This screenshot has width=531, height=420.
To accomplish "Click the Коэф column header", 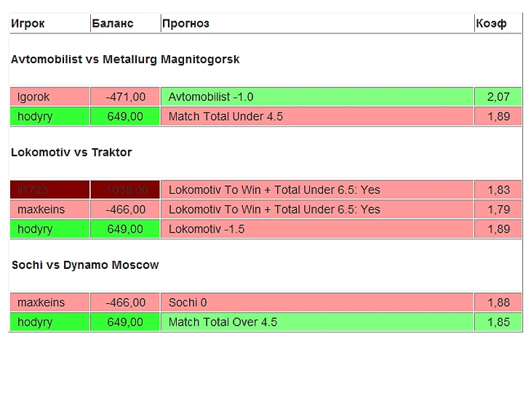I will 491,23.
